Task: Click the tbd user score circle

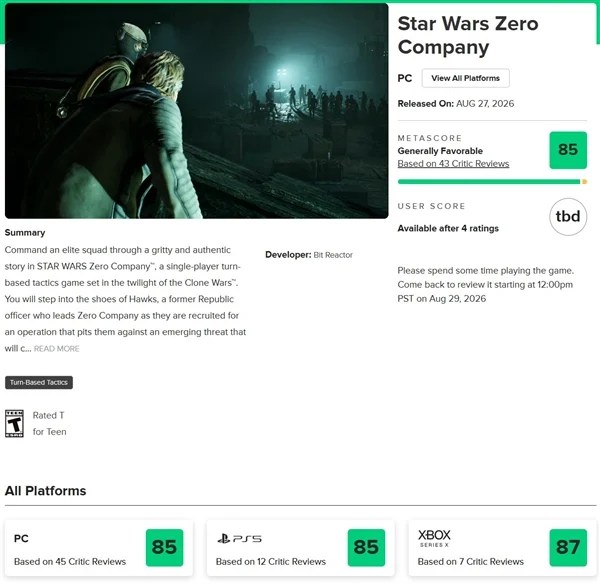Action: (x=568, y=217)
